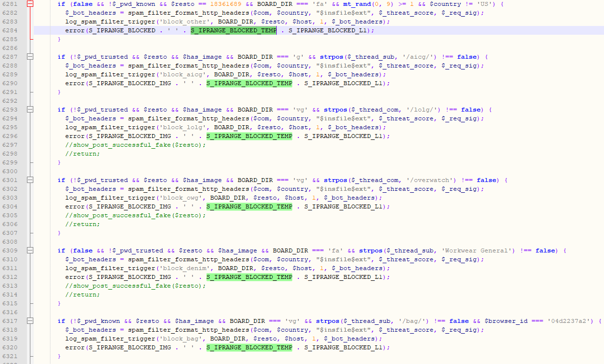
Task: Click highlighted S_IPRANGE_BLOCKED_TEMP on line 6312
Action: (249, 277)
